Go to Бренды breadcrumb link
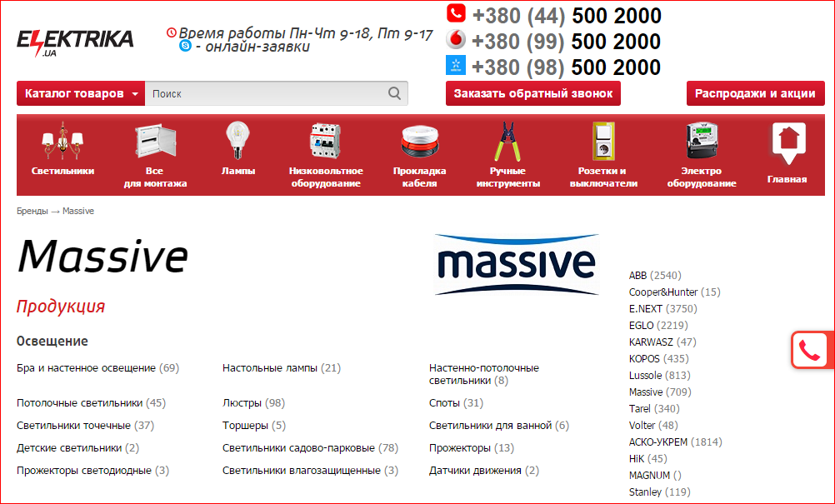The width and height of the screenshot is (835, 504). (x=32, y=212)
